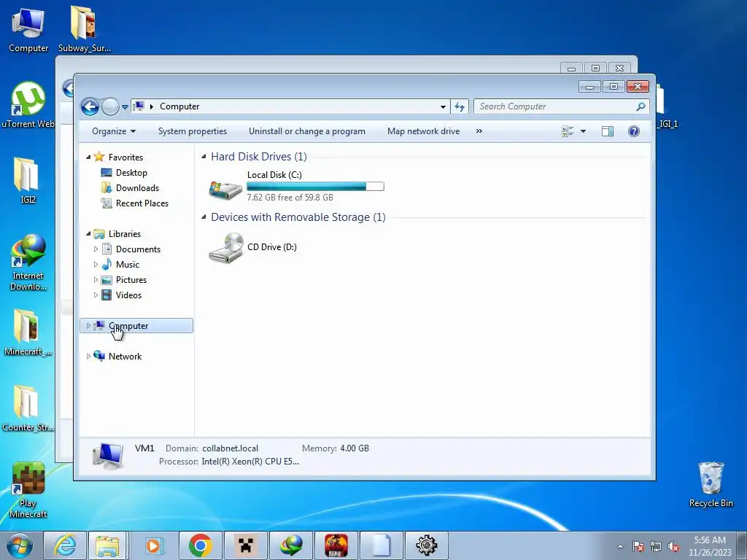Open the view options dropdown arrow
The image size is (747, 560).
pyautogui.click(x=583, y=131)
